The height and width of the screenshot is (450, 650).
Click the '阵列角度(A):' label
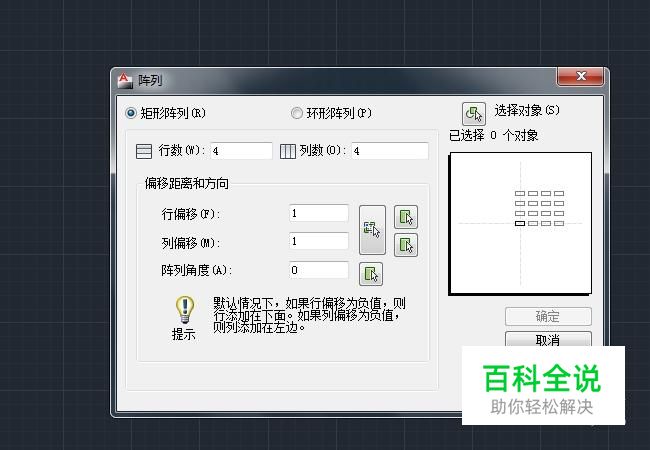click(x=196, y=271)
